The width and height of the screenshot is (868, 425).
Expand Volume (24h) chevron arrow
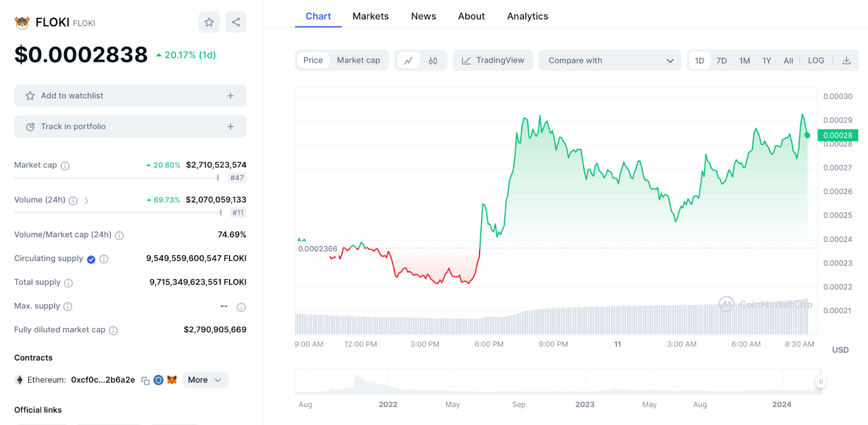pyautogui.click(x=86, y=201)
